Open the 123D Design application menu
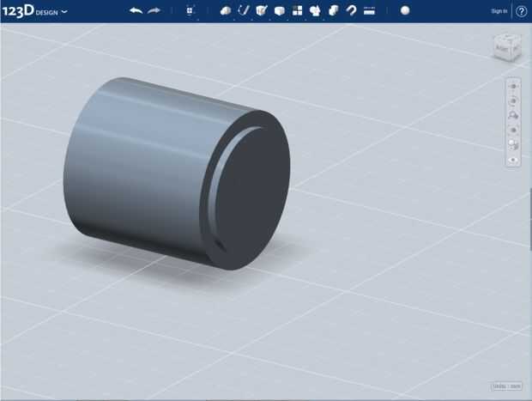This screenshot has height=401, width=532. tap(34, 11)
